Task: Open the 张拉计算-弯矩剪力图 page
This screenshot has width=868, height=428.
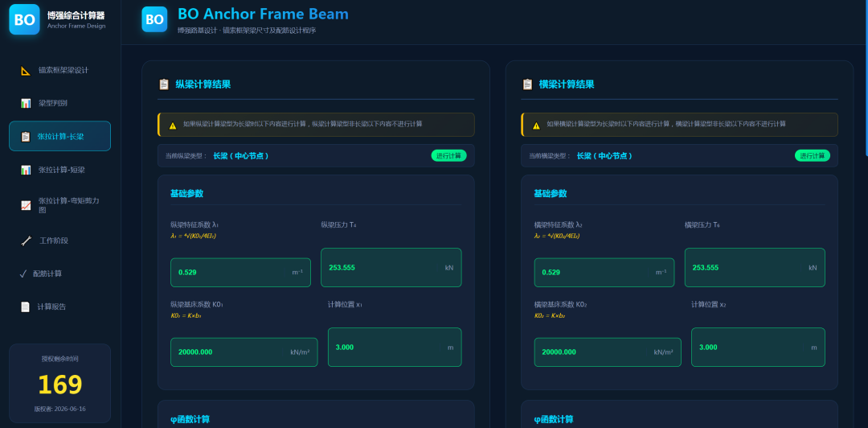Action: pos(59,205)
